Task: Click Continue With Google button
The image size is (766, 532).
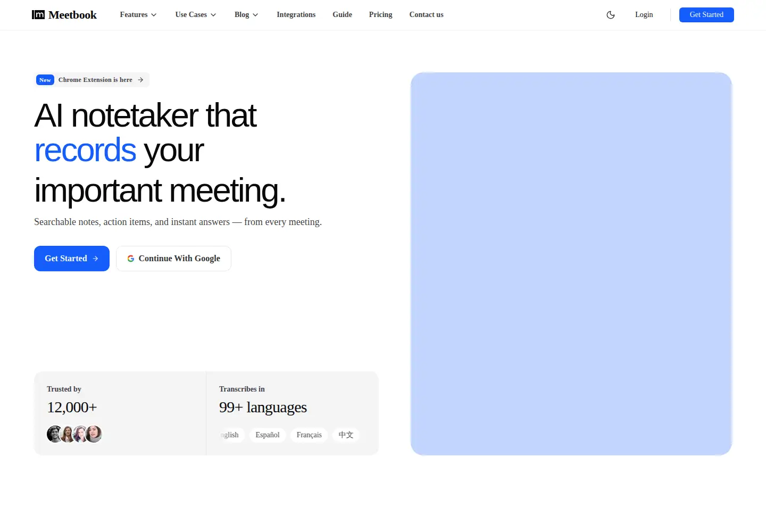Action: pyautogui.click(x=173, y=259)
